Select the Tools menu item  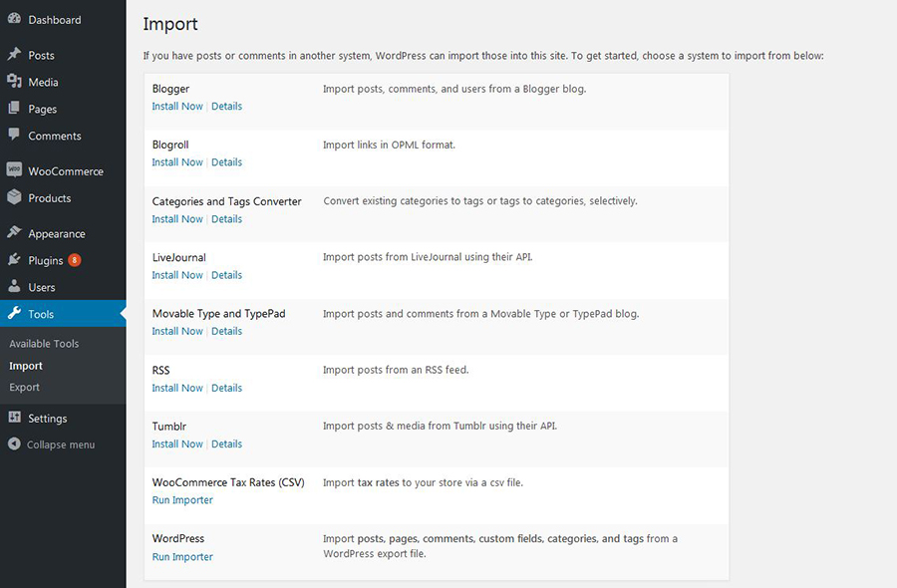pyautogui.click(x=63, y=314)
